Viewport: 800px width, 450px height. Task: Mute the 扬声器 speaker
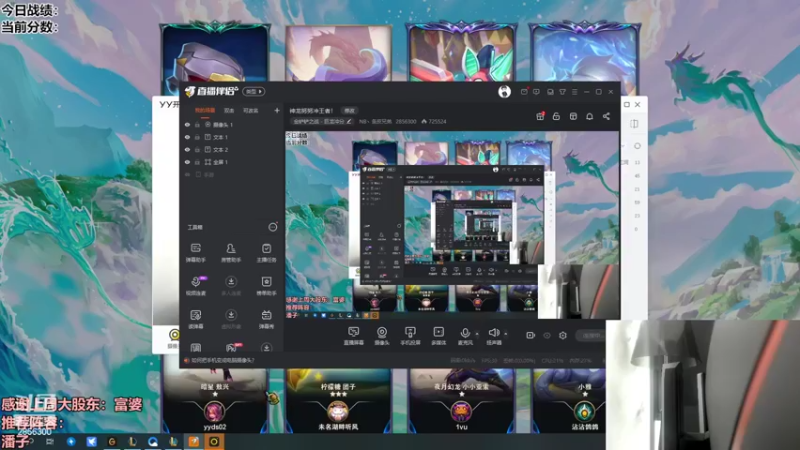pyautogui.click(x=493, y=336)
